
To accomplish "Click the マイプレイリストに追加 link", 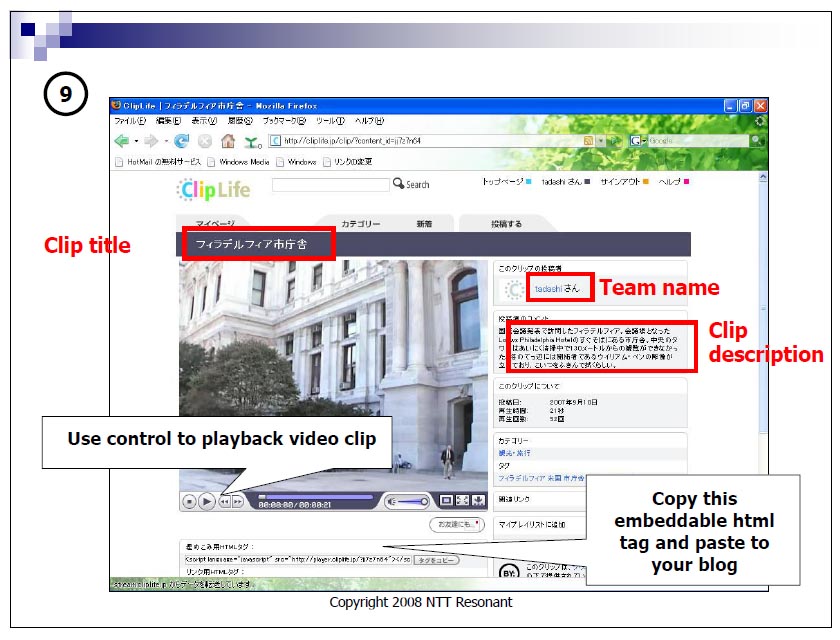I will 532,525.
